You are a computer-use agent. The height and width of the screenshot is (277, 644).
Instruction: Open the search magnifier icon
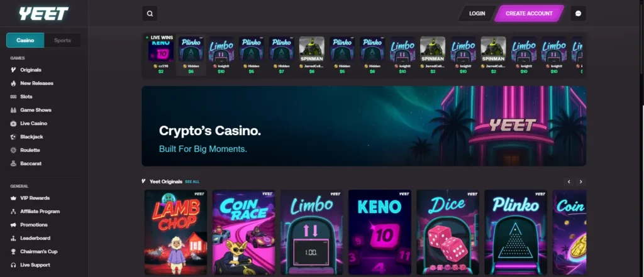point(150,14)
